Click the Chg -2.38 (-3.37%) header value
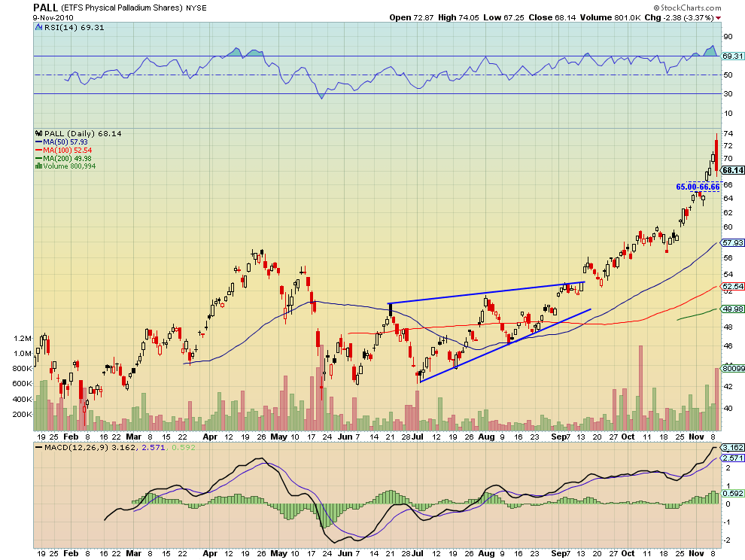The image size is (745, 560). tap(679, 17)
